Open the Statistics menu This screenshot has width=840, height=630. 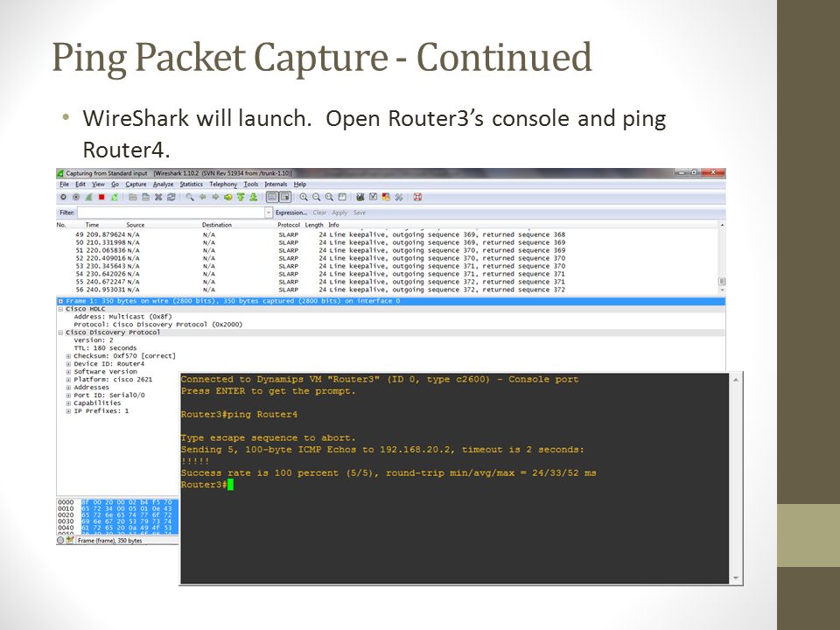192,185
